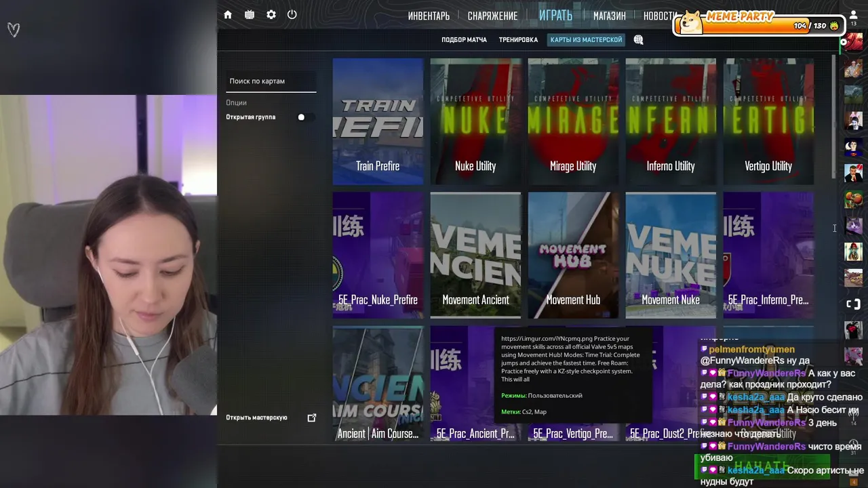Select the Superman avatar in friends list
Screen dimensions: 868x488
pos(853,147)
